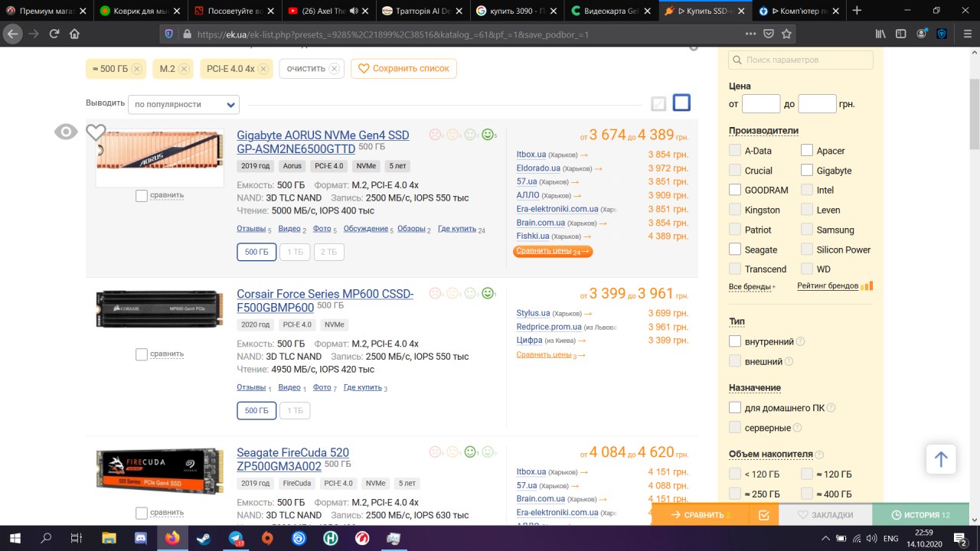Switch to the купить 3090 browser tab
This screenshot has width=980, height=551.
pos(515,11)
